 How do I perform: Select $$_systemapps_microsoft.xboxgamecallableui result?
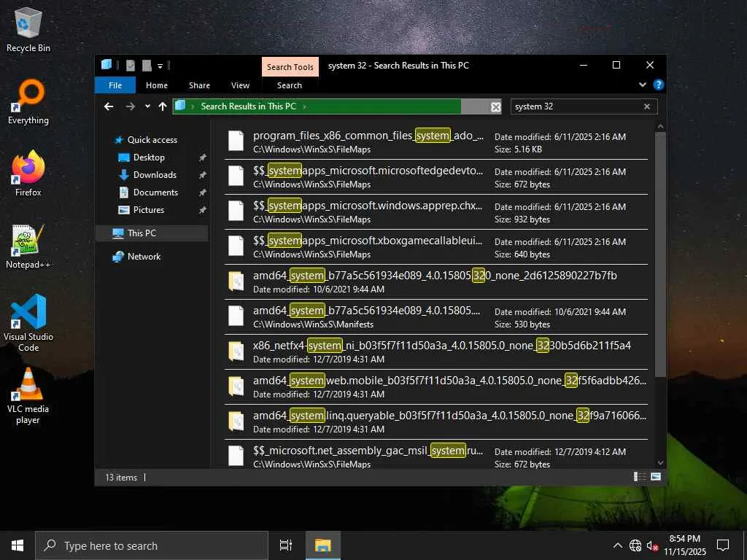pos(436,246)
